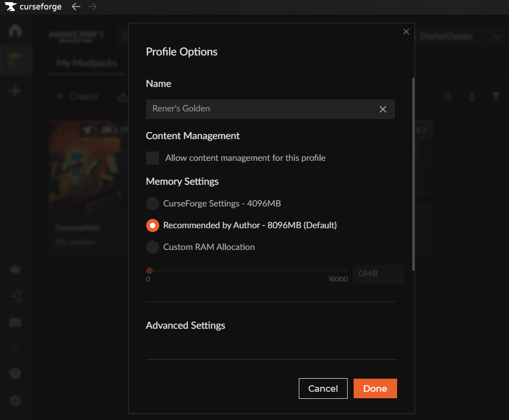Open the settings gear icon in sidebar
The width and height of the screenshot is (509, 420).
tap(15, 400)
